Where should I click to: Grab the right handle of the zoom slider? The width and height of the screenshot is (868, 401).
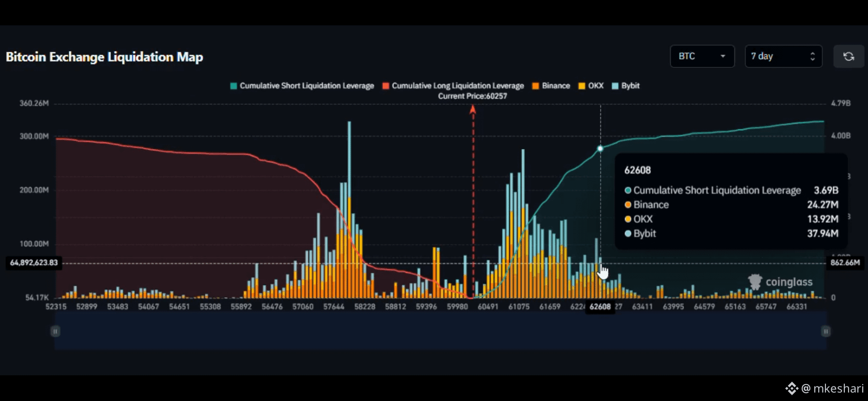coord(826,331)
